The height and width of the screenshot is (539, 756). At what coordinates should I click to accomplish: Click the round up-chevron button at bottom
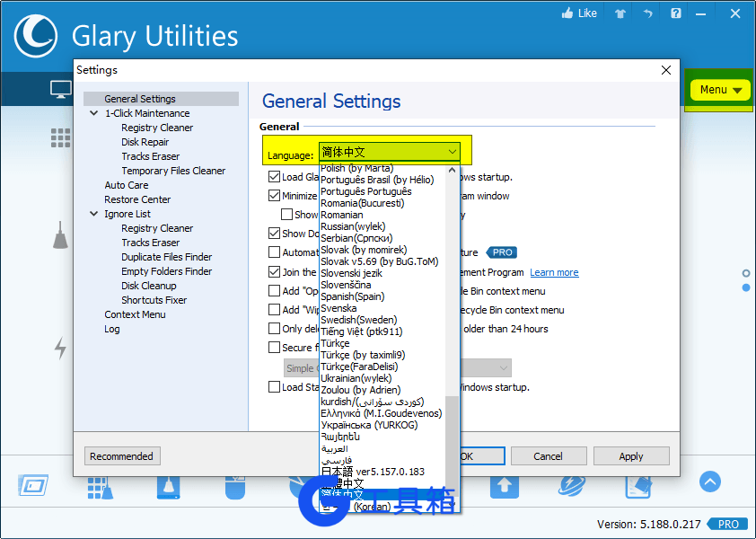point(709,482)
